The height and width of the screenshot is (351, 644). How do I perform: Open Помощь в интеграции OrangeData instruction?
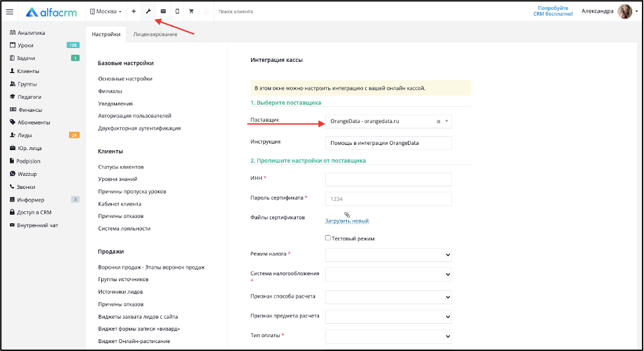tap(388, 143)
